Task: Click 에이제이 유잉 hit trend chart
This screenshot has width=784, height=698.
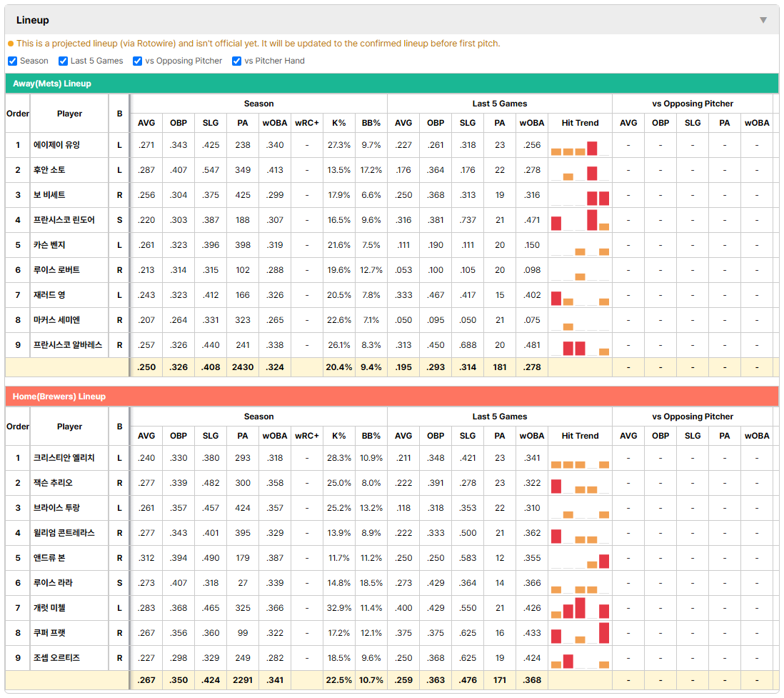Action: 580,146
